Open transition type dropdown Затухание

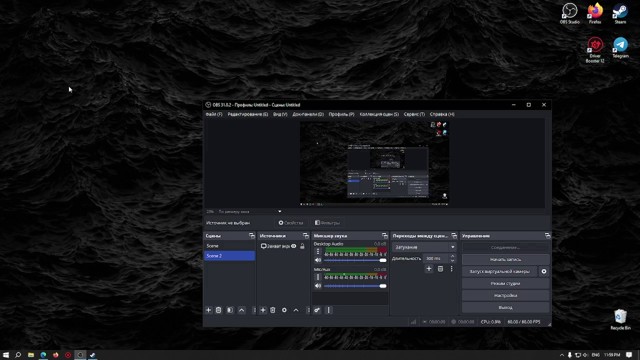pyautogui.click(x=424, y=247)
